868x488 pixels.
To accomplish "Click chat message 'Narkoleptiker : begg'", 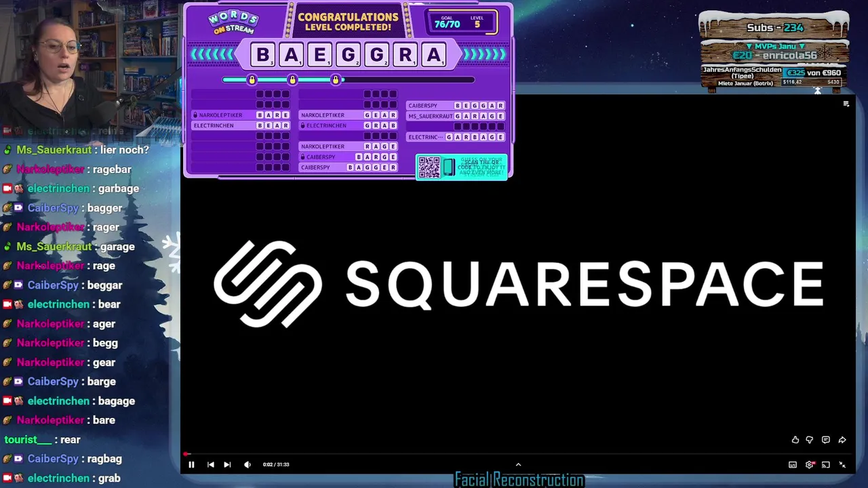I will click(x=60, y=343).
